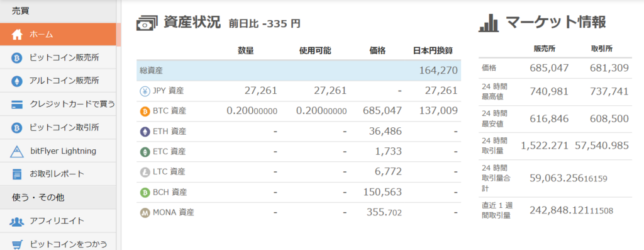Click the Bitcoin icon beside ビットコイン取引所
Screen dimensions: 644x250
pos(17,128)
